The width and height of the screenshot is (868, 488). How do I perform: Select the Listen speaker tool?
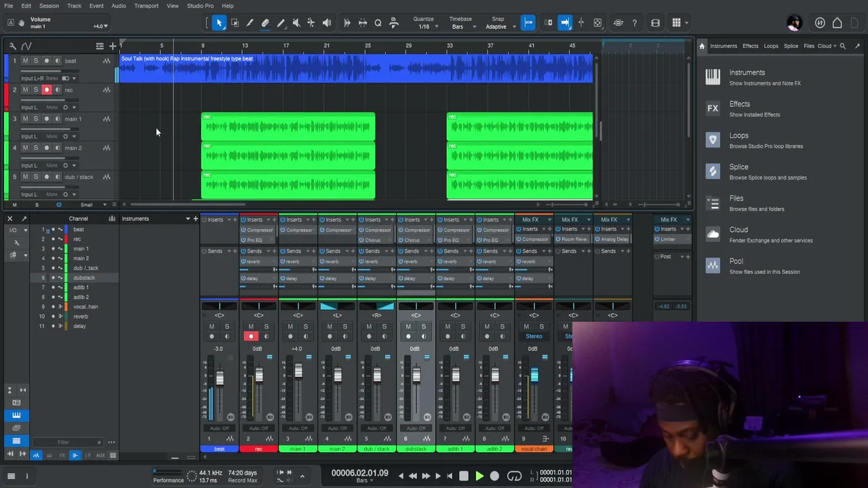click(x=327, y=23)
